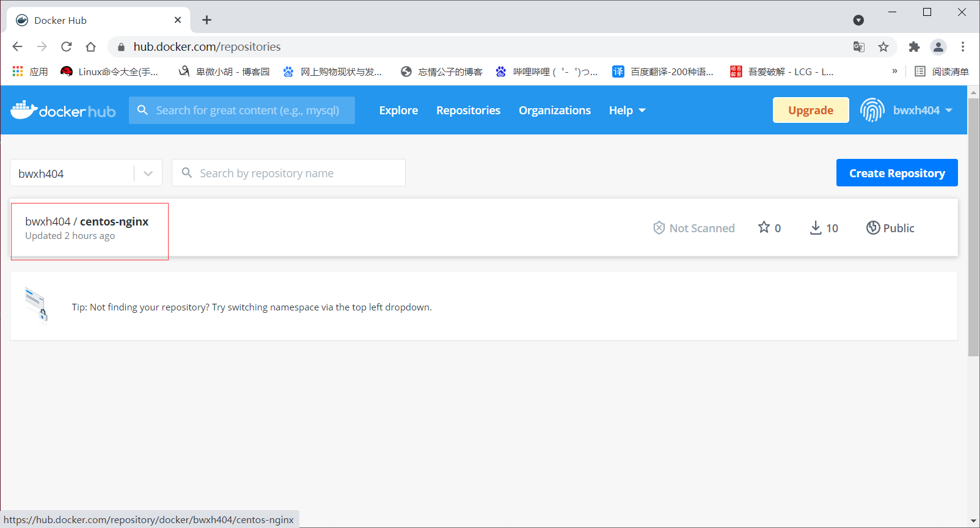Click the magnifier icon in top search bar
The image size is (980, 528).
point(142,110)
